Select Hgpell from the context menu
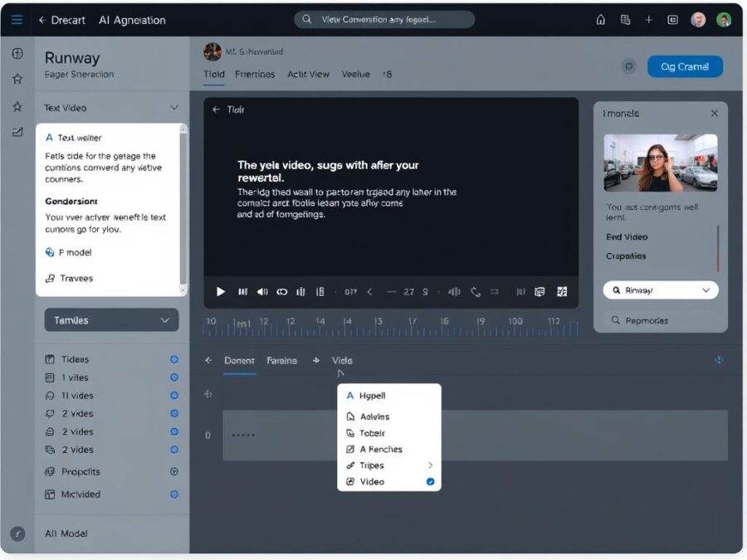 tap(375, 396)
